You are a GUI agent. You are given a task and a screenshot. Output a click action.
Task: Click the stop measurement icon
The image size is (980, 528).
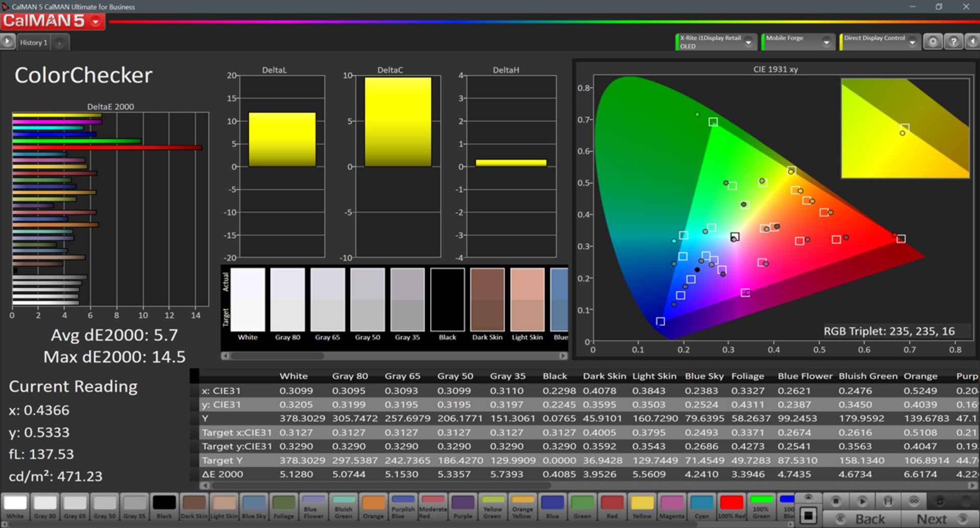pos(836,501)
